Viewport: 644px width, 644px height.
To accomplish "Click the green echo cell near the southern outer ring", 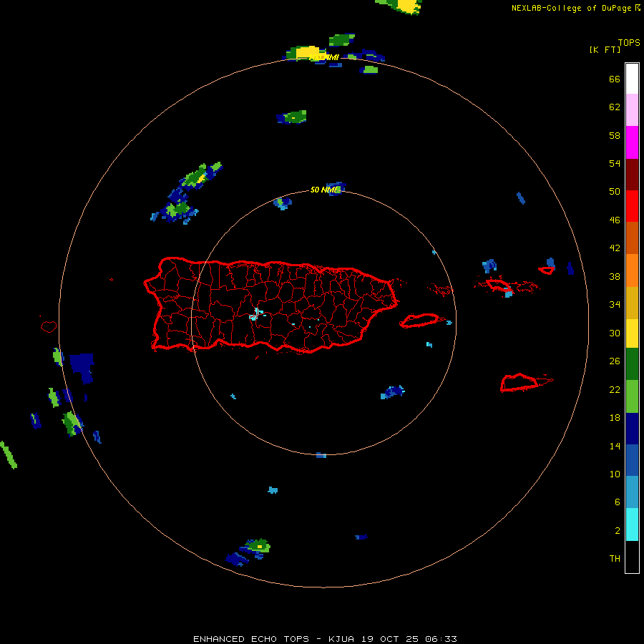I will (259, 546).
